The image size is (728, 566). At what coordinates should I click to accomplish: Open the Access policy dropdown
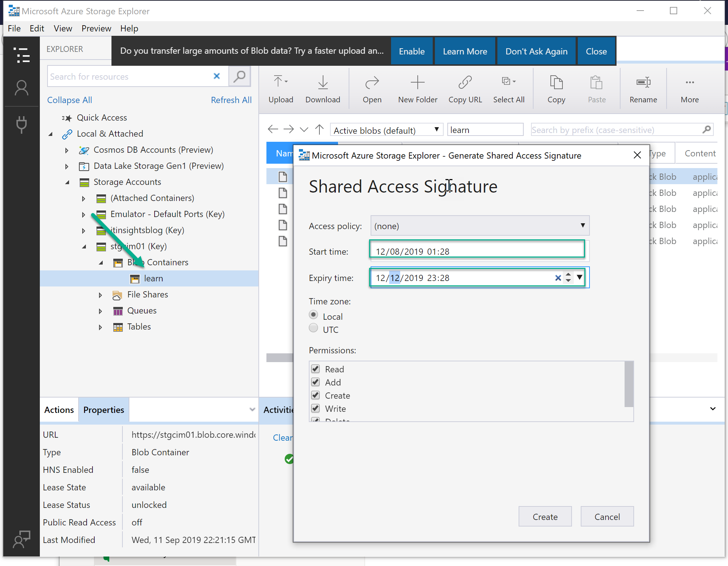click(x=480, y=225)
